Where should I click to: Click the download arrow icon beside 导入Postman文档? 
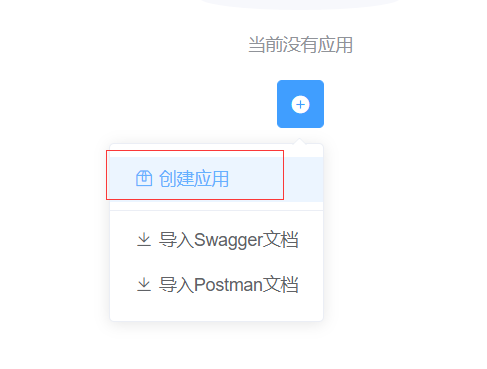pyautogui.click(x=144, y=285)
